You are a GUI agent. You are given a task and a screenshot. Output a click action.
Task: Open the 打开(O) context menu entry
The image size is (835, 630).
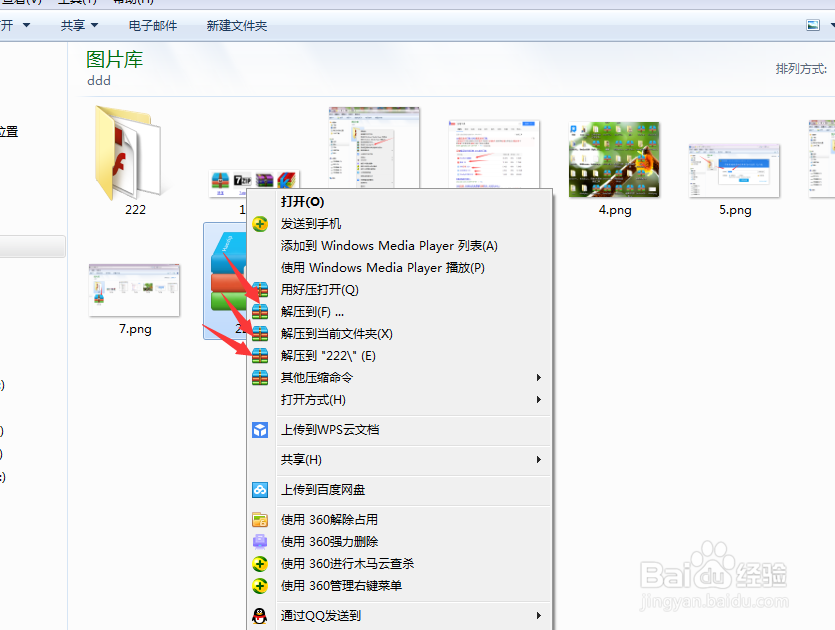(400, 202)
